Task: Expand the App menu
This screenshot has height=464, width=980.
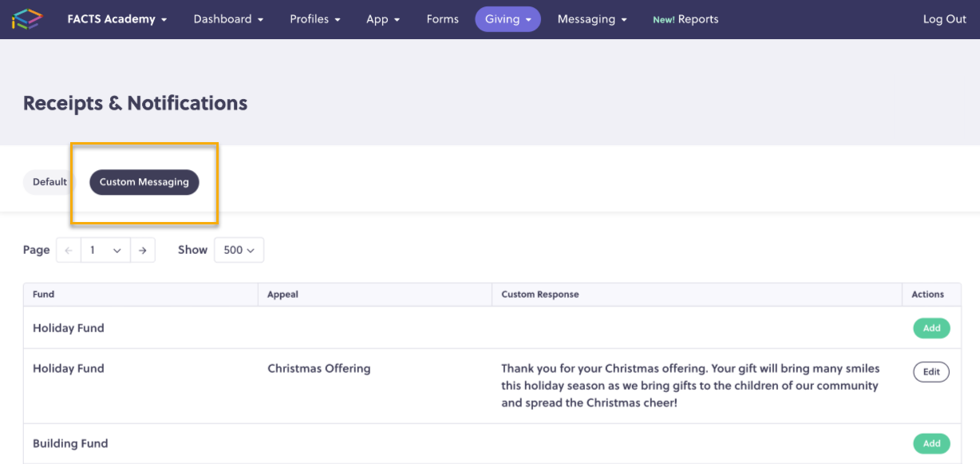Action: pos(383,19)
